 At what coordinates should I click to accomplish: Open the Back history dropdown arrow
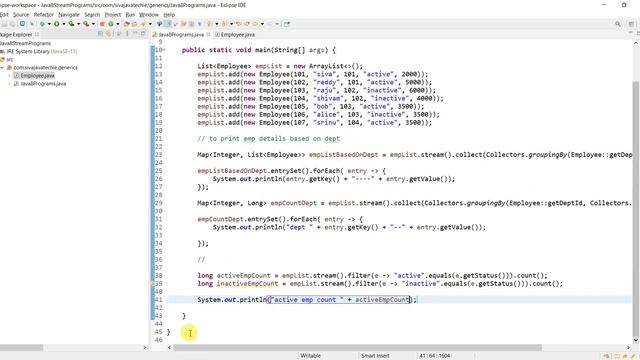[x=262, y=24]
